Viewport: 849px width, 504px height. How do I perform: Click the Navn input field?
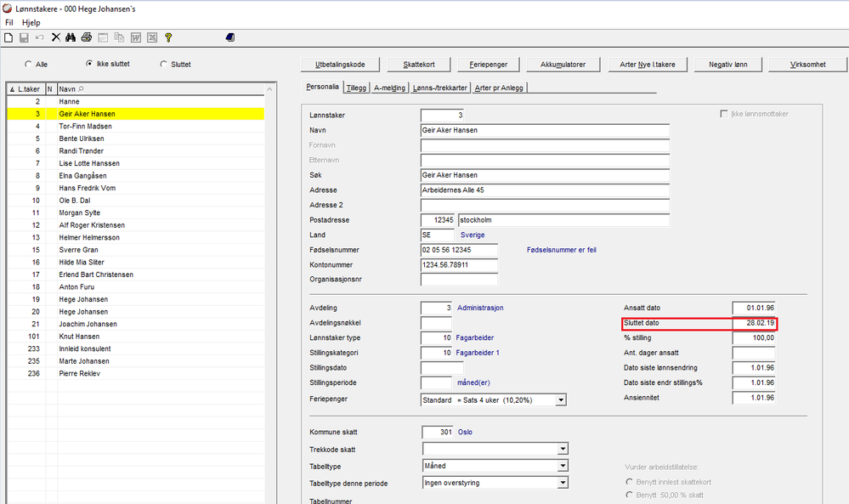pos(545,131)
